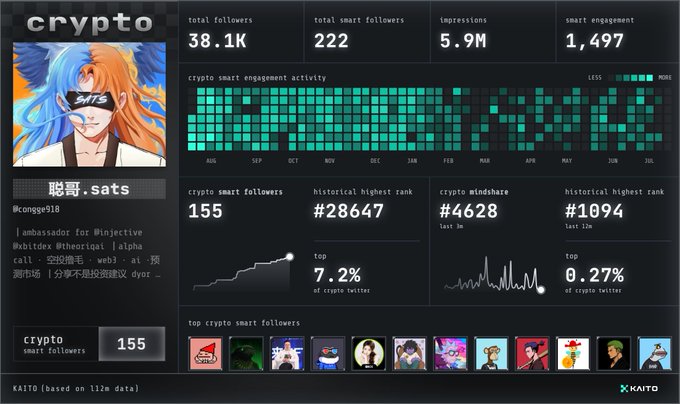Click the 1,497 smart engagement value

point(595,41)
